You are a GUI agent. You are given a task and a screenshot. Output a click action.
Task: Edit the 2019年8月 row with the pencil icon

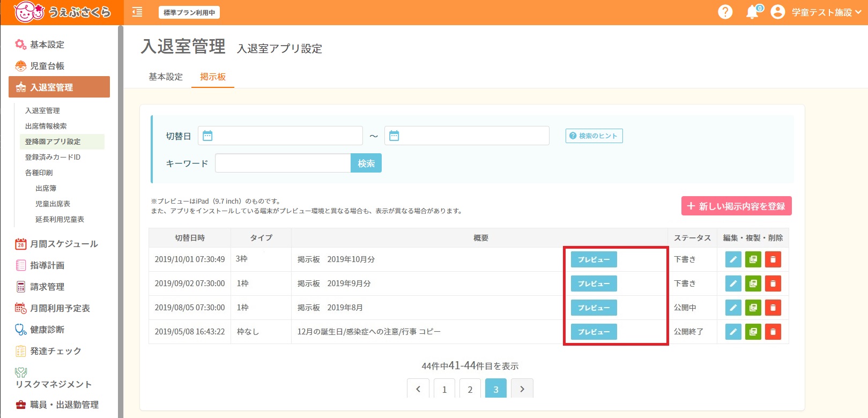(733, 308)
